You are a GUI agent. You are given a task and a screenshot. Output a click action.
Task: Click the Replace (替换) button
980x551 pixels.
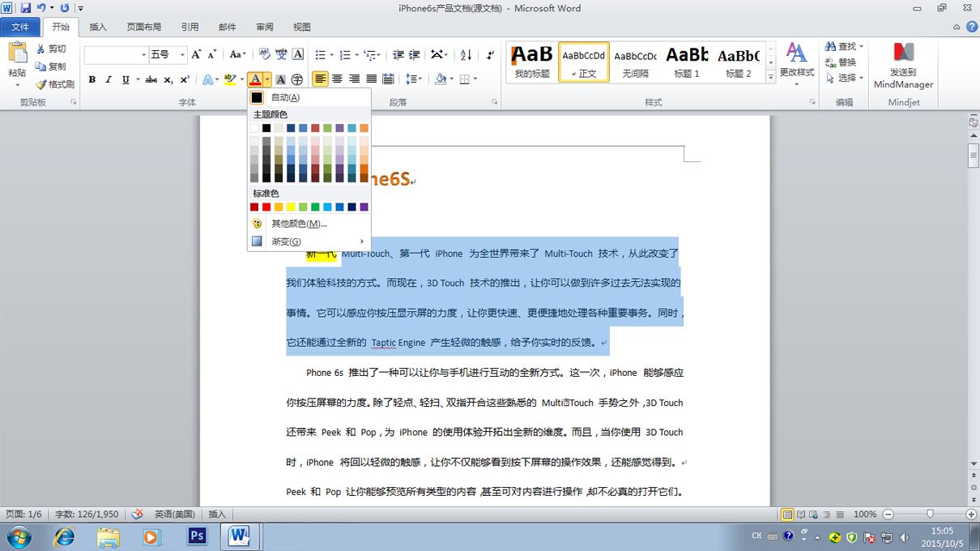point(840,62)
